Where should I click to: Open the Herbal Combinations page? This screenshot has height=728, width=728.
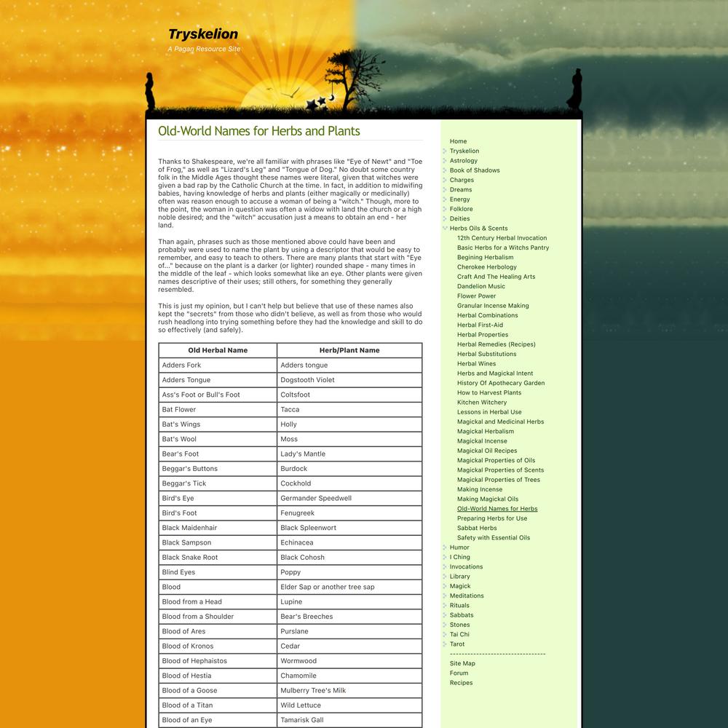[488, 315]
